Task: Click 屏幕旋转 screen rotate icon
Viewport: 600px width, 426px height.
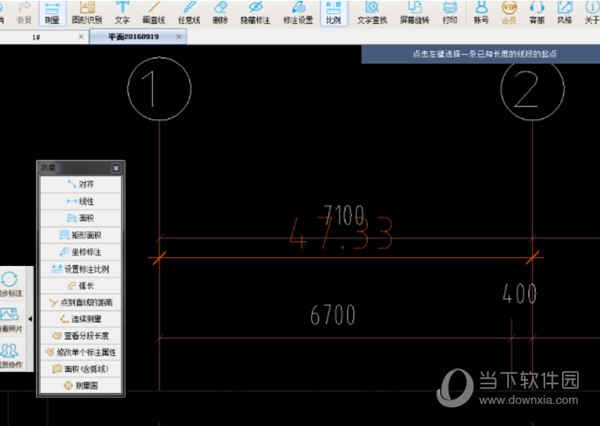Action: click(414, 13)
